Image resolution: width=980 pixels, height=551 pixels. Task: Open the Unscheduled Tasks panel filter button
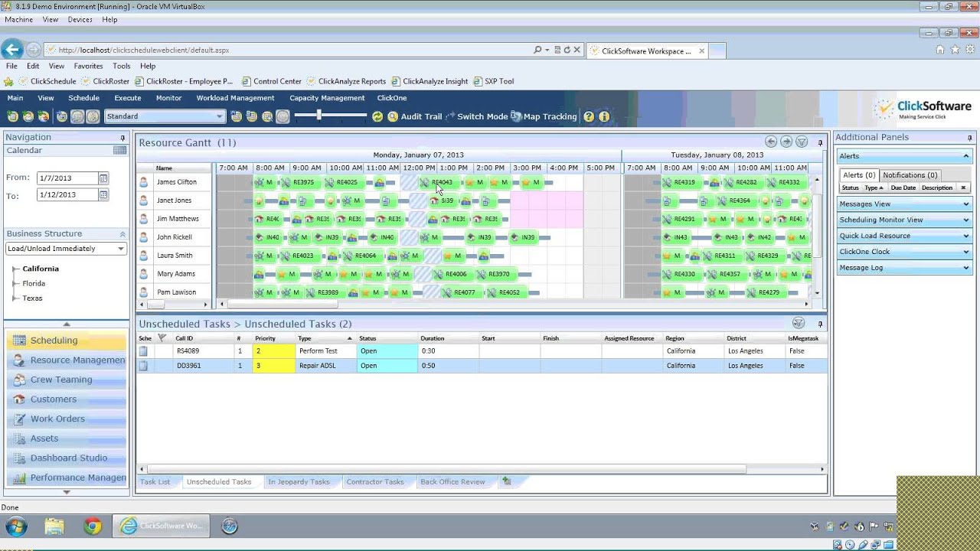(799, 323)
